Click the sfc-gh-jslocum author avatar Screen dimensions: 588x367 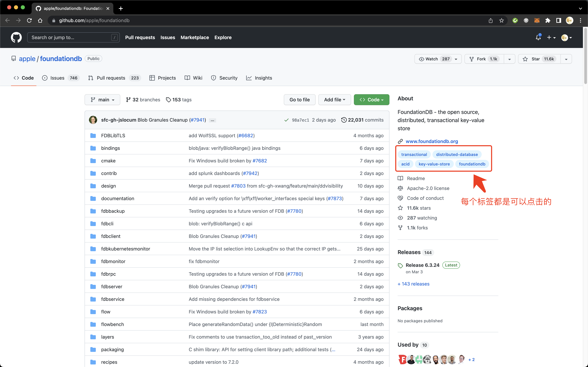point(93,120)
